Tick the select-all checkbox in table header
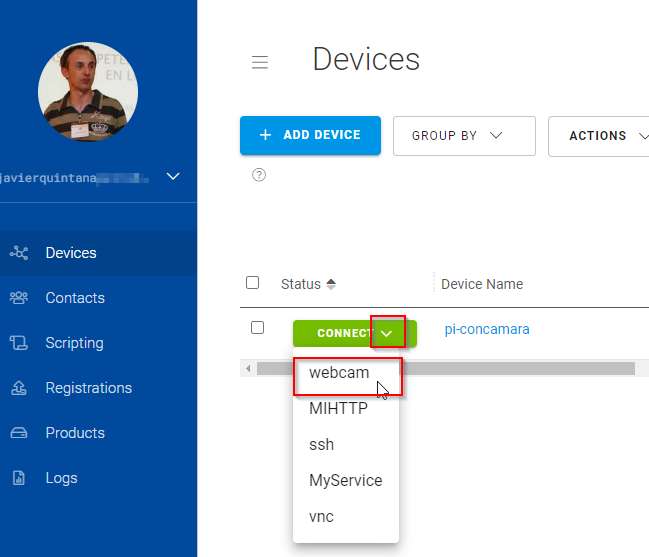 coord(252,283)
